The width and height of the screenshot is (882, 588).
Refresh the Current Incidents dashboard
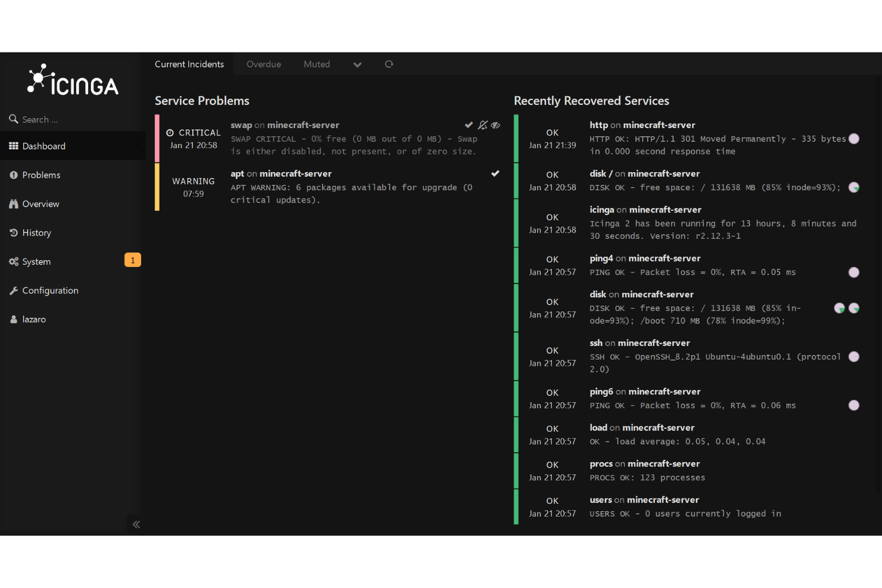tap(389, 64)
